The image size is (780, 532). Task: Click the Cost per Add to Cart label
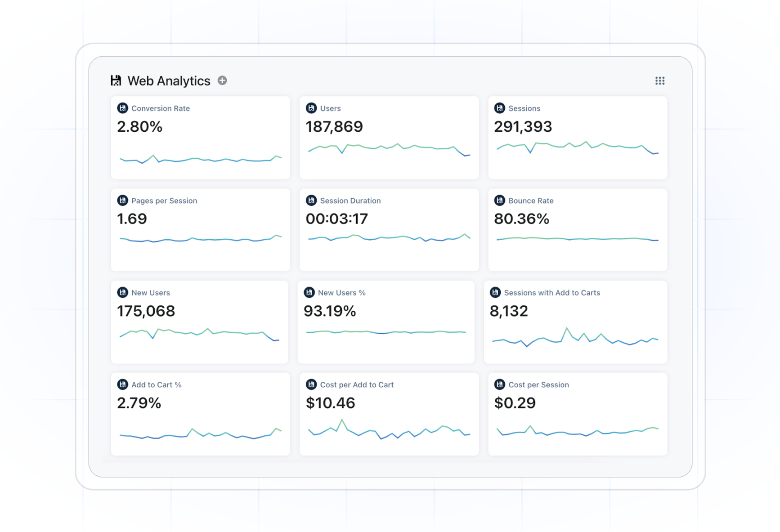357,385
